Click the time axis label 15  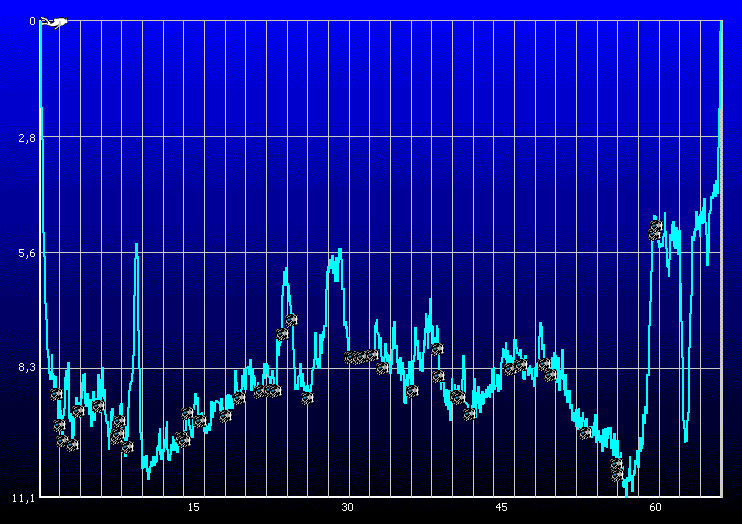(x=194, y=507)
